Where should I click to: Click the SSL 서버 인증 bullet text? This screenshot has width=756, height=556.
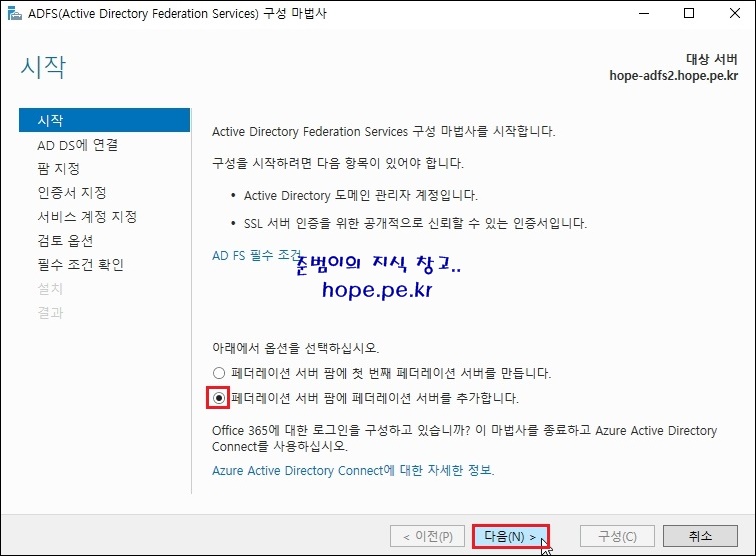tap(415, 223)
